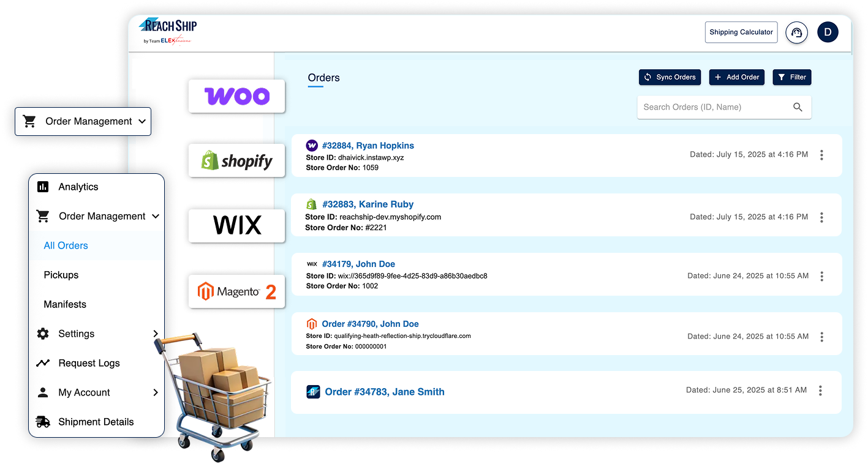Image resolution: width=868 pixels, height=472 pixels.
Task: Open the Filter button
Action: coord(792,77)
